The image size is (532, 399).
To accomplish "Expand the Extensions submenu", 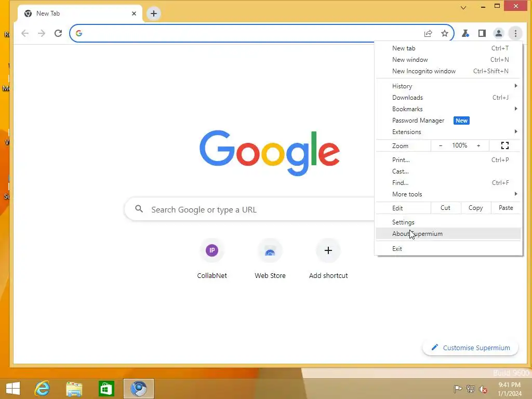I will [448, 132].
